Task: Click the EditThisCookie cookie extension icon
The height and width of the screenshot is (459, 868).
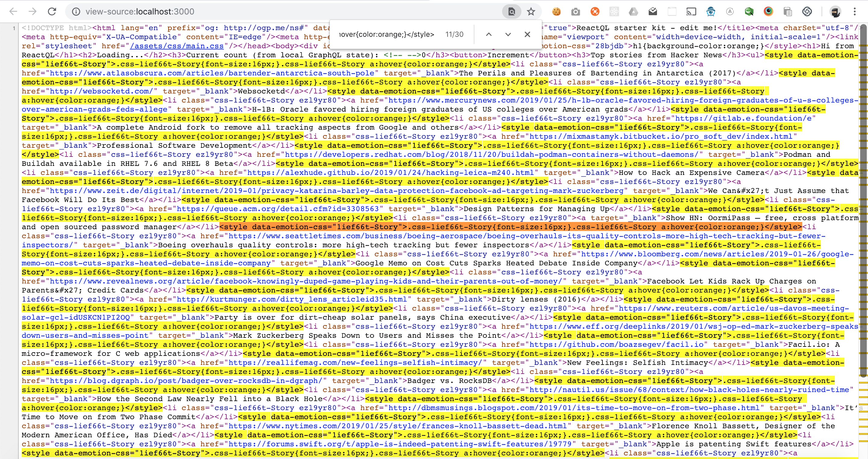Action: pyautogui.click(x=556, y=11)
